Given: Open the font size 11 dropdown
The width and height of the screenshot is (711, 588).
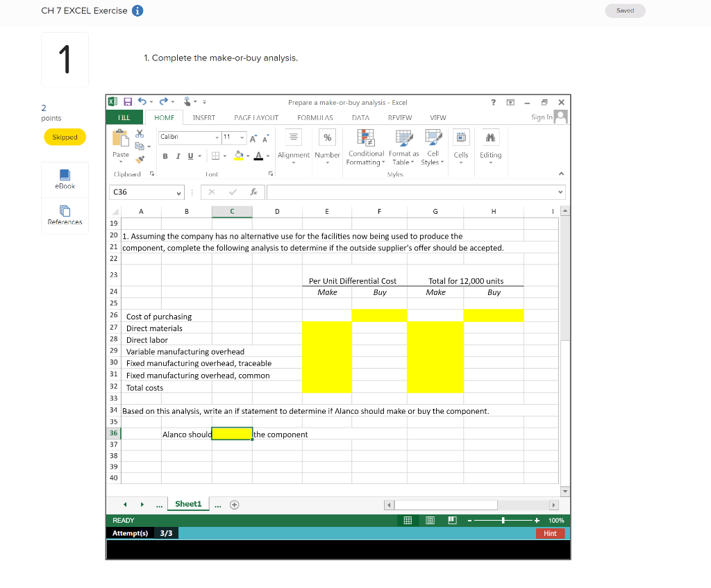Looking at the screenshot, I should pyautogui.click(x=242, y=137).
